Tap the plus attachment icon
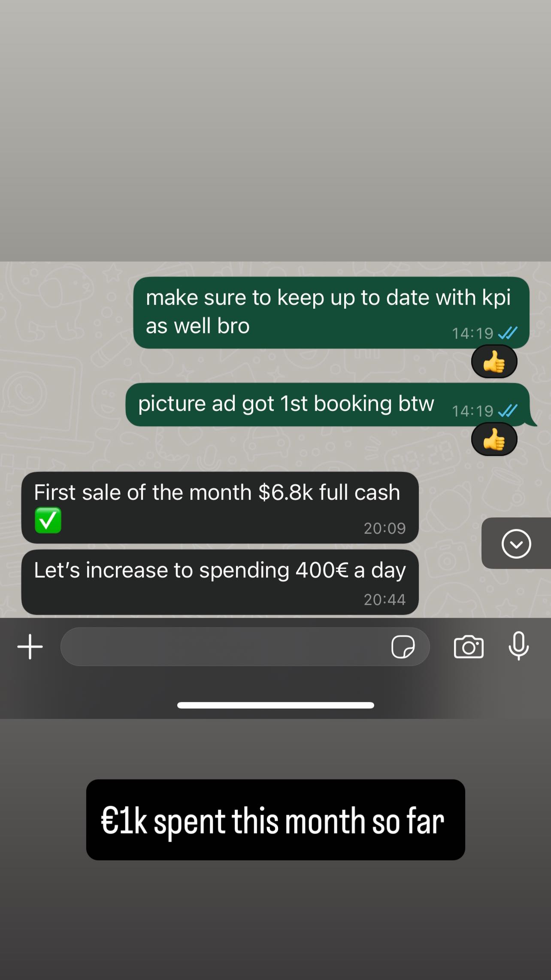Image resolution: width=551 pixels, height=980 pixels. click(x=30, y=647)
